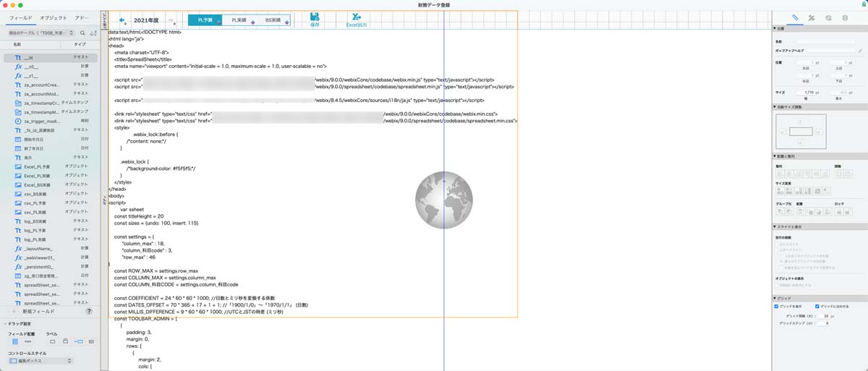Select vertical field placement icon

[x=14, y=341]
